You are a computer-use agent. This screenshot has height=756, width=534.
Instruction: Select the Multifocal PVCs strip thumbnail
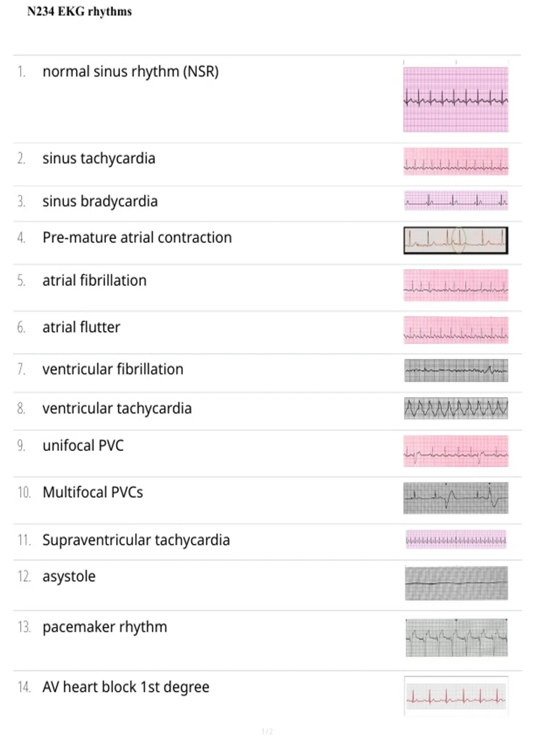pos(456,498)
